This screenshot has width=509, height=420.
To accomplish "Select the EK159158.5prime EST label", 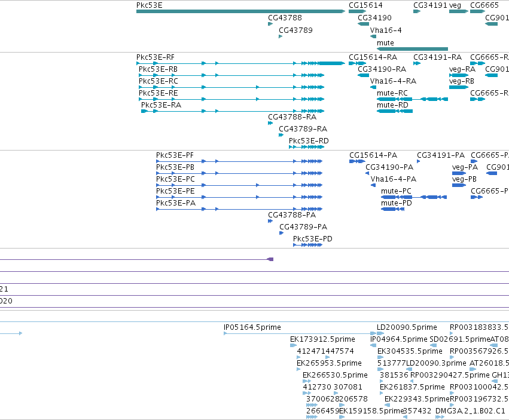I will click(x=371, y=411).
